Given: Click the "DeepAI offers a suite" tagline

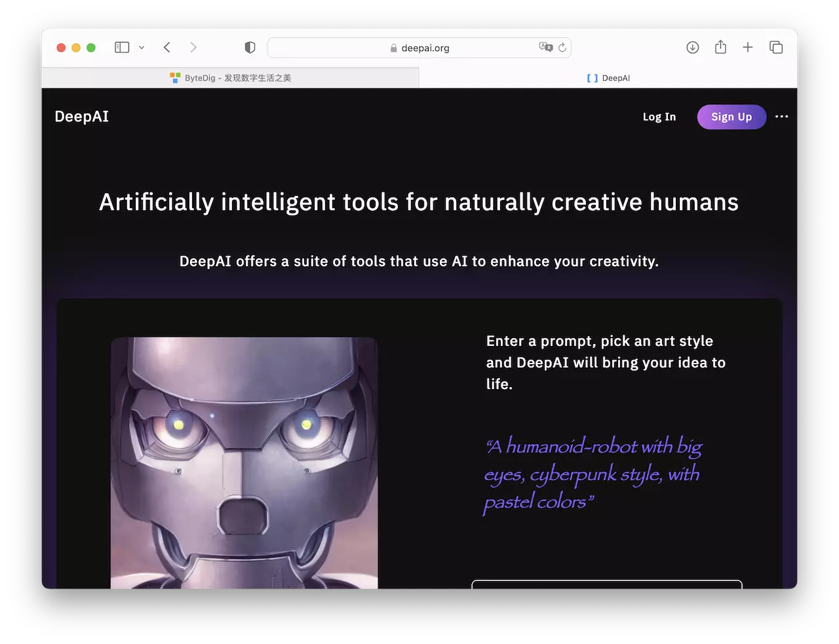Looking at the screenshot, I should coord(419,261).
